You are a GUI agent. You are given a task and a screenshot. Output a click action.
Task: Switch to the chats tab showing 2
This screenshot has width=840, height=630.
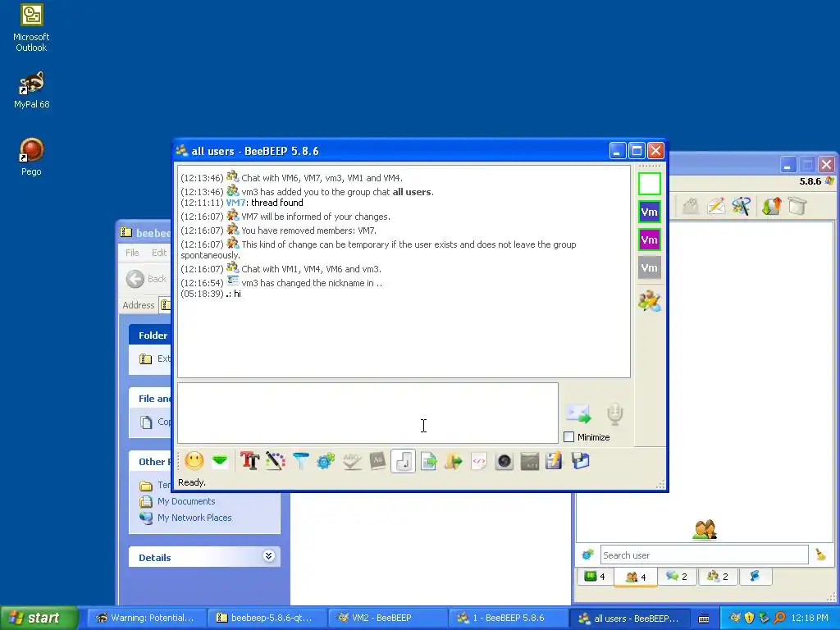pos(677,577)
